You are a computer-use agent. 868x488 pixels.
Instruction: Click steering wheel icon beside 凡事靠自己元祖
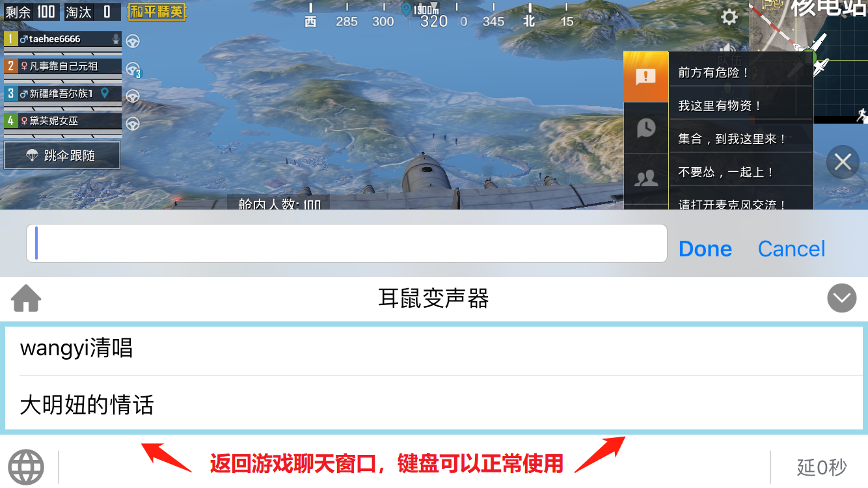[x=133, y=69]
